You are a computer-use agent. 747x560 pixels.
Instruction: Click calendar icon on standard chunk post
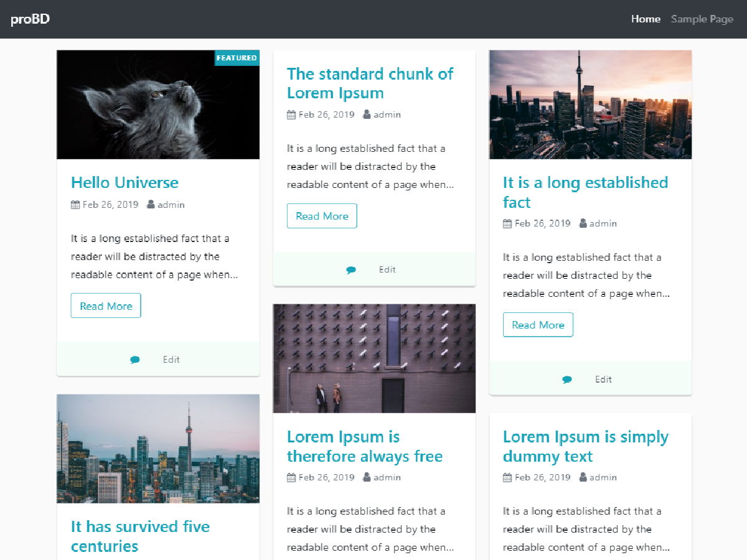tap(291, 114)
